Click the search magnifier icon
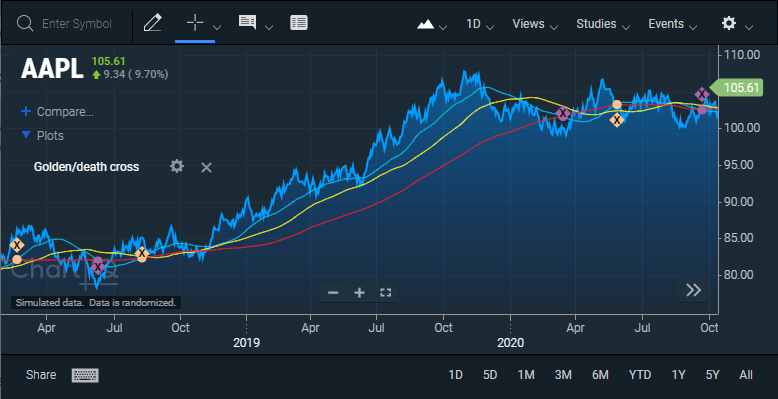The width and height of the screenshot is (778, 399). coord(24,23)
